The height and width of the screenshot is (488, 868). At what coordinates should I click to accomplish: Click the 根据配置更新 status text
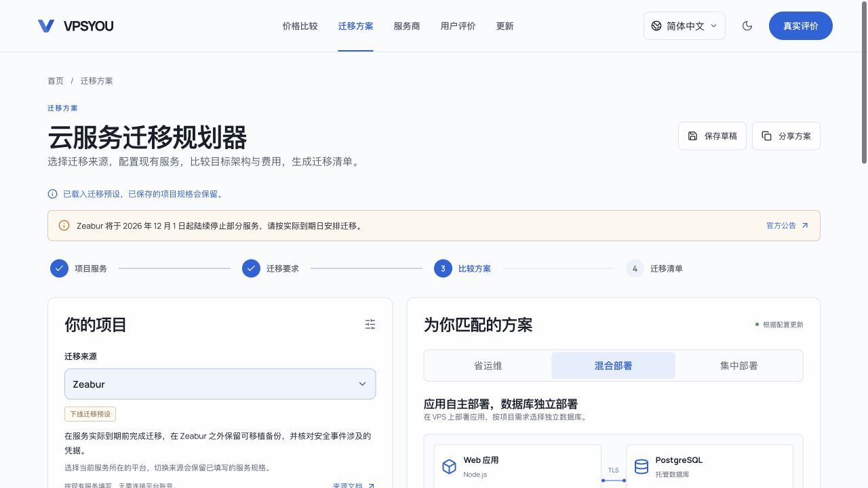pyautogui.click(x=783, y=325)
